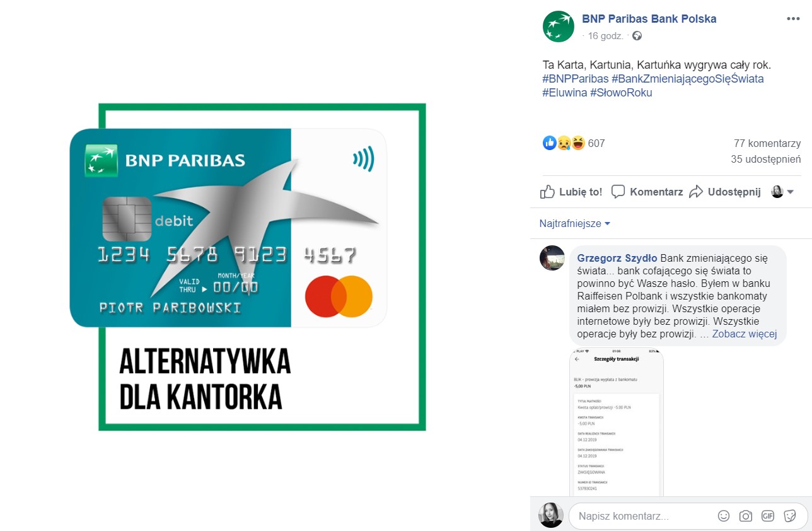Attach a photo with the camera icon
This screenshot has height=531, width=812.
(746, 516)
